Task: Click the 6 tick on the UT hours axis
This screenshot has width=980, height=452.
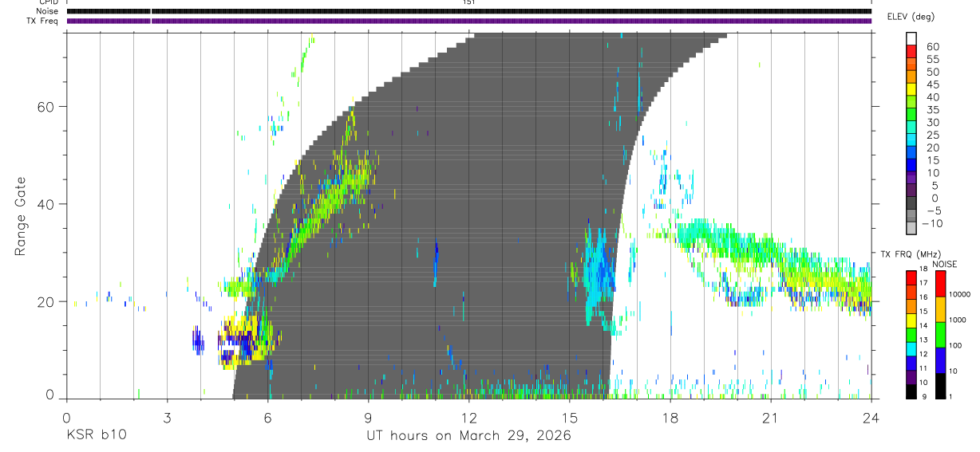Action: click(x=267, y=417)
